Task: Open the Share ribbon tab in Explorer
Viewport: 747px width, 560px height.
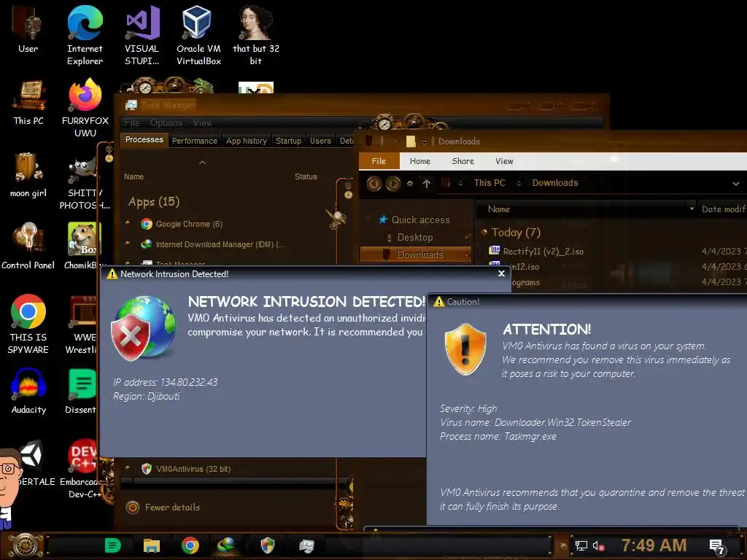Action: (462, 161)
